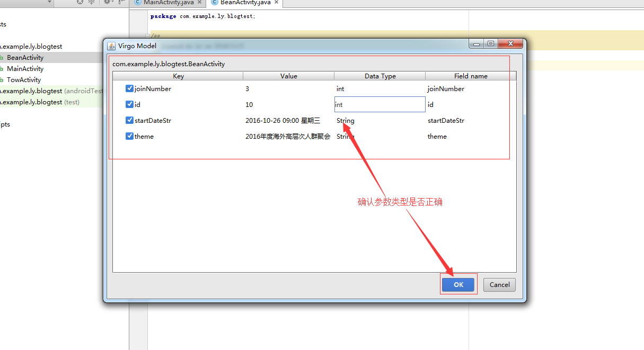Click the collapse all icon in project panel
This screenshot has height=350, width=644.
coord(92,2)
